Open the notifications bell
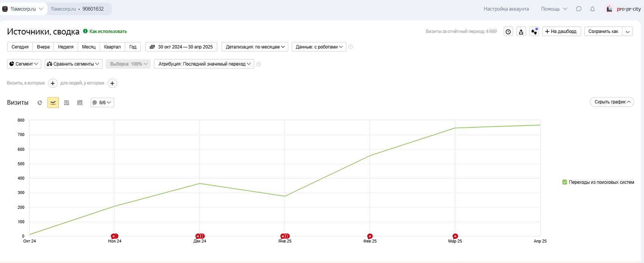This screenshot has height=263, width=644. (592, 9)
